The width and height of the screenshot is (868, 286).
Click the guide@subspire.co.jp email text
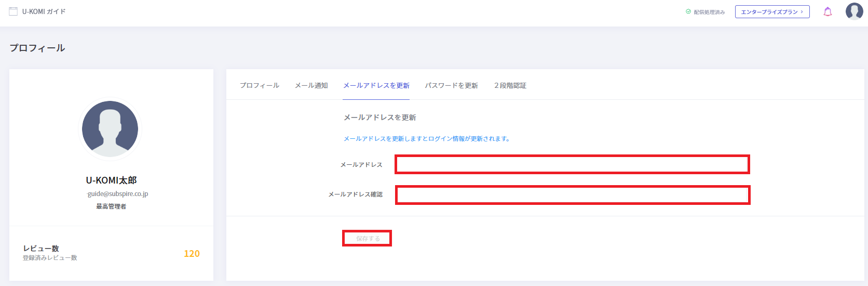(x=118, y=193)
